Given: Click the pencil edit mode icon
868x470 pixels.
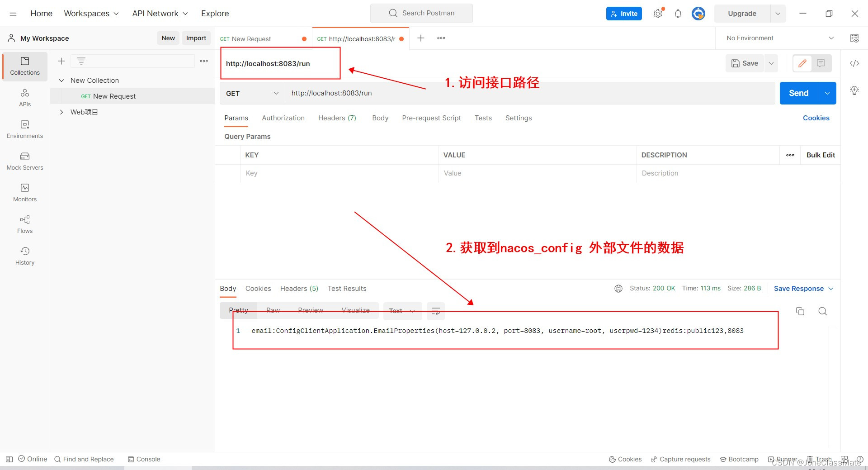Looking at the screenshot, I should click(802, 63).
